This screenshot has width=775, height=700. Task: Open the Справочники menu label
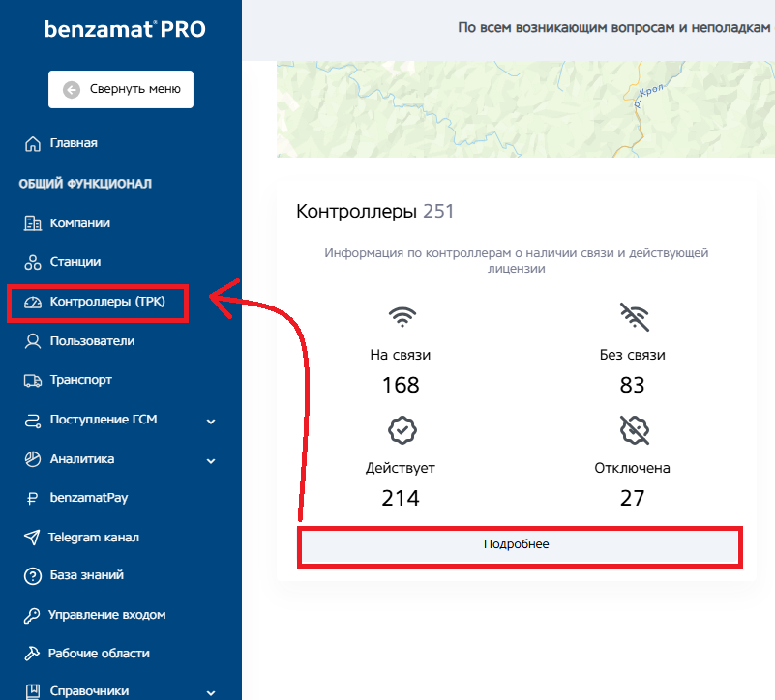89,691
